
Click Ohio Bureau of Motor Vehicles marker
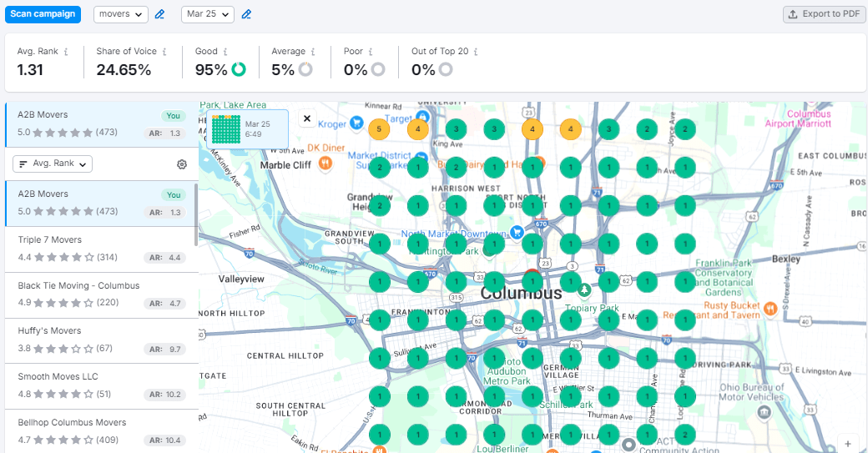765,412
